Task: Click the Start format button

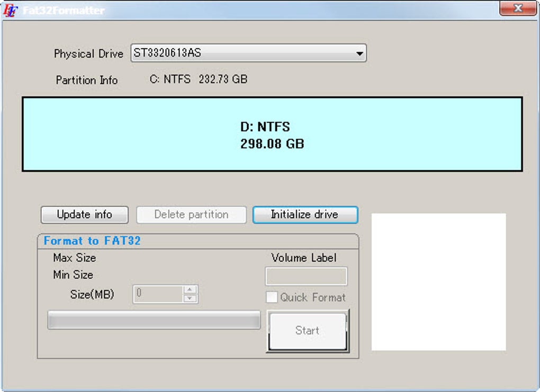Action: (x=308, y=331)
